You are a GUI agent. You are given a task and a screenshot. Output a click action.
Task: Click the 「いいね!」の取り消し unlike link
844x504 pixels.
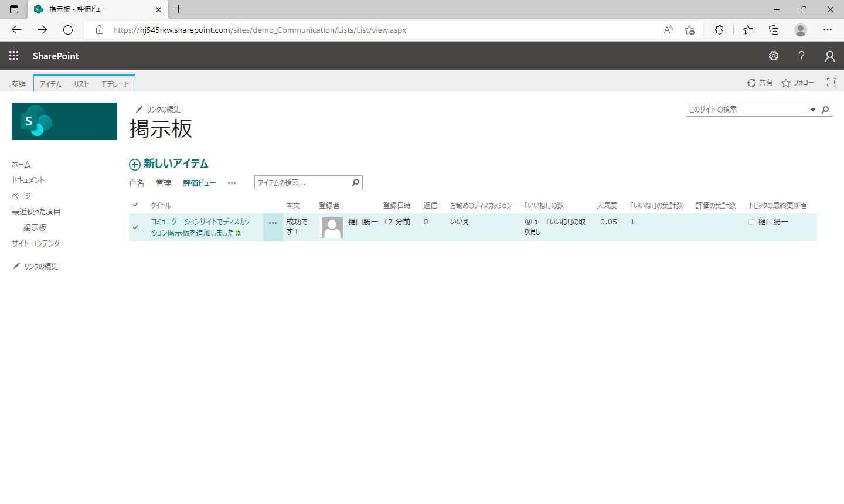coord(555,227)
